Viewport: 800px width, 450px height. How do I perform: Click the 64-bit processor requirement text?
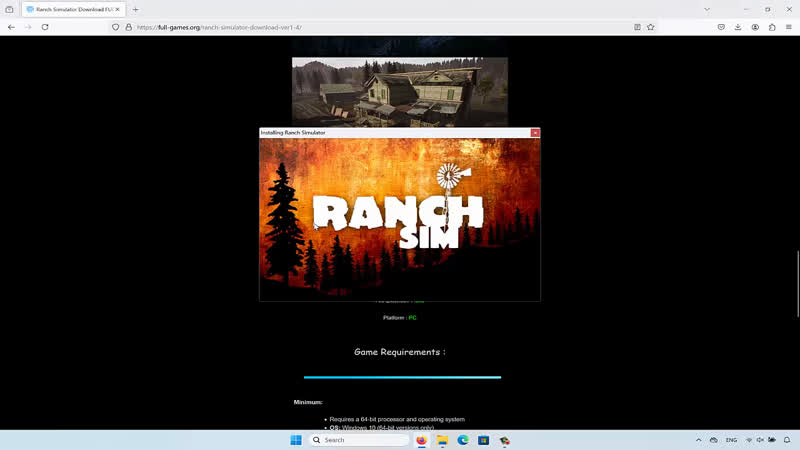(397, 419)
